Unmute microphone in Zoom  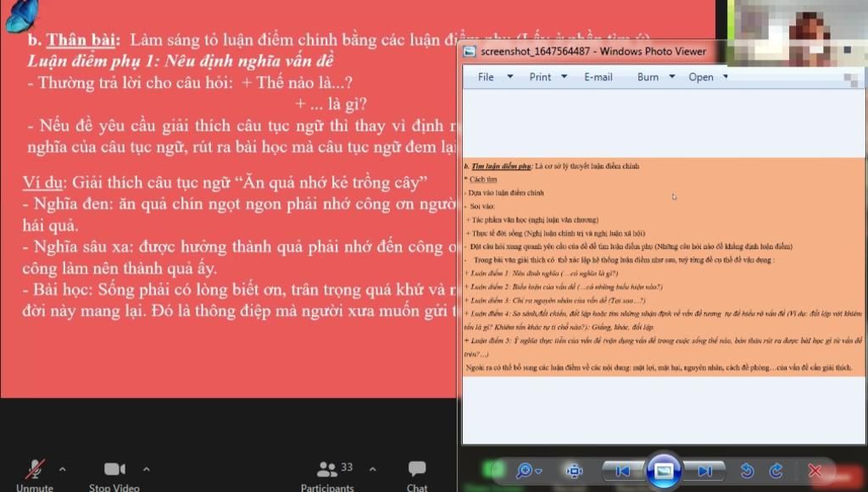(35, 475)
